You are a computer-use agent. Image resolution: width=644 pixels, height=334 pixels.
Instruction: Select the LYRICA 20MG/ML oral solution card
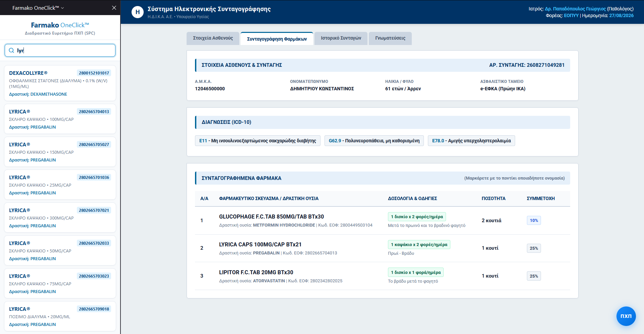point(60,316)
